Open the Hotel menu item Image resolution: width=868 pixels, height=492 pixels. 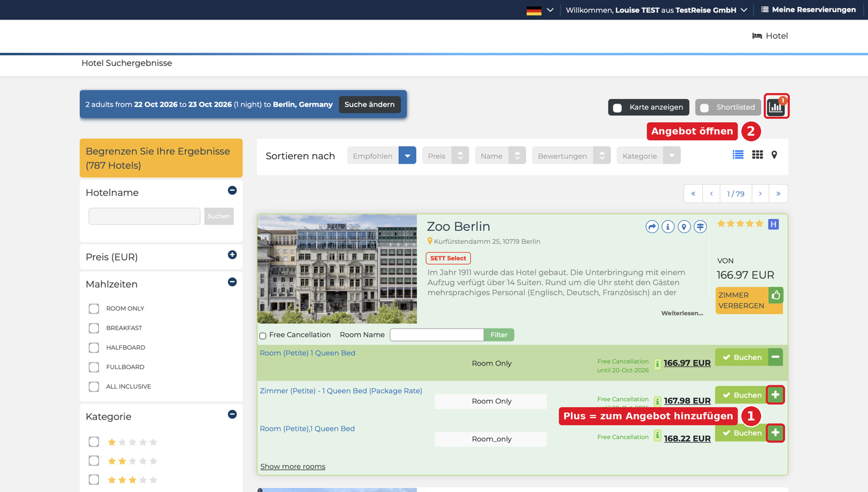coord(770,36)
